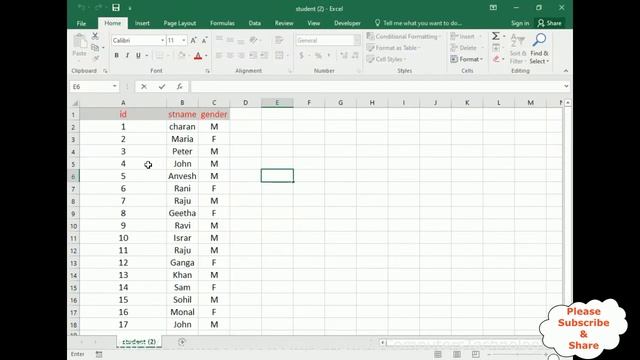Click the Fill down icon in Editing

(496, 48)
